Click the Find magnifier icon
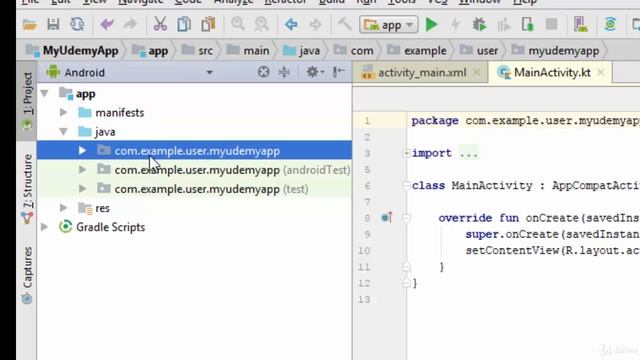Image resolution: width=640 pixels, height=360 pixels. tap(238, 24)
